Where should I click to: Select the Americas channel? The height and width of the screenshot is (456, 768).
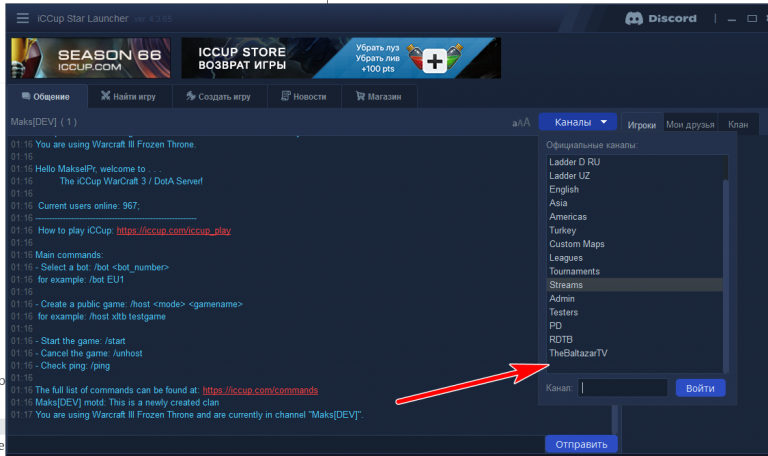(635, 216)
